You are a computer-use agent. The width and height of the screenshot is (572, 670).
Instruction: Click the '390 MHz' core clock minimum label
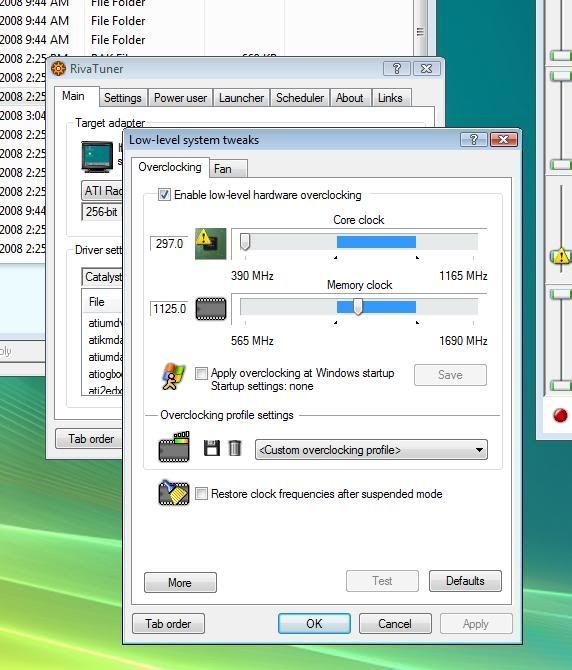coord(252,276)
